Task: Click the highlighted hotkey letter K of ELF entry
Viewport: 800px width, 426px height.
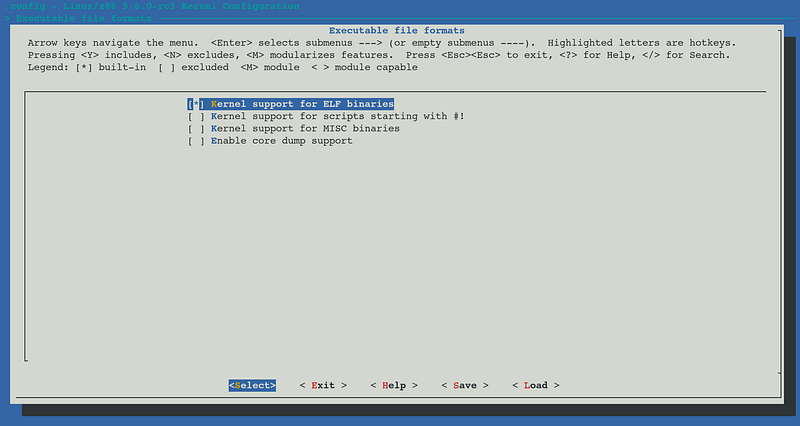Action: tap(214, 104)
